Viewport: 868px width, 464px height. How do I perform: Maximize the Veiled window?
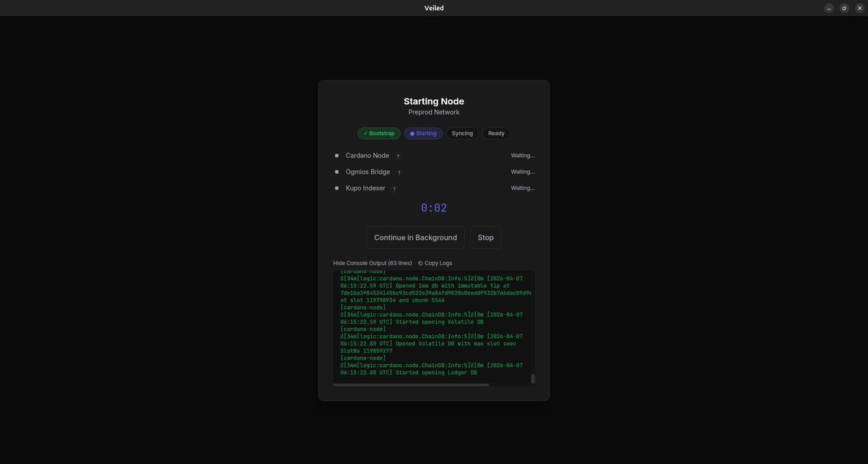pos(844,8)
